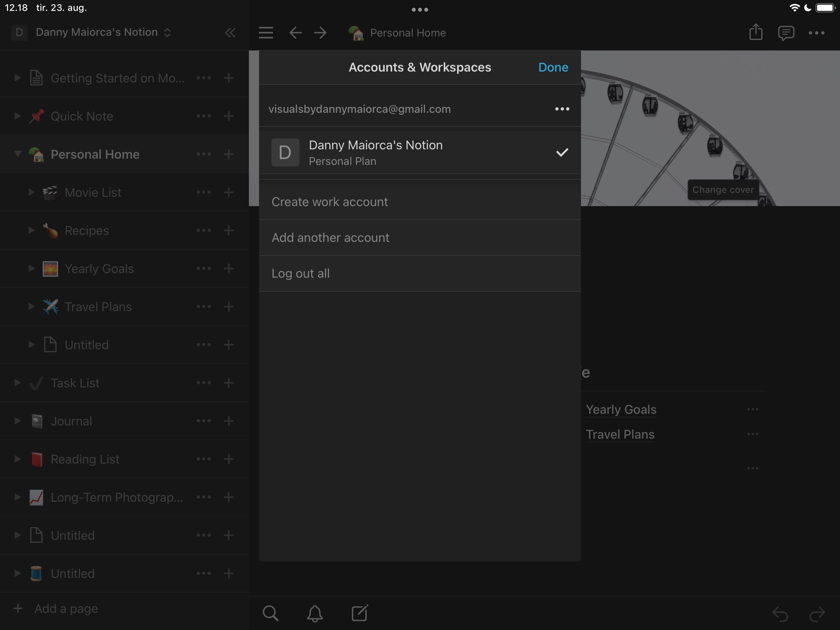Add subpage with plus beside Travel Plans
The width and height of the screenshot is (840, 630).
(x=229, y=307)
